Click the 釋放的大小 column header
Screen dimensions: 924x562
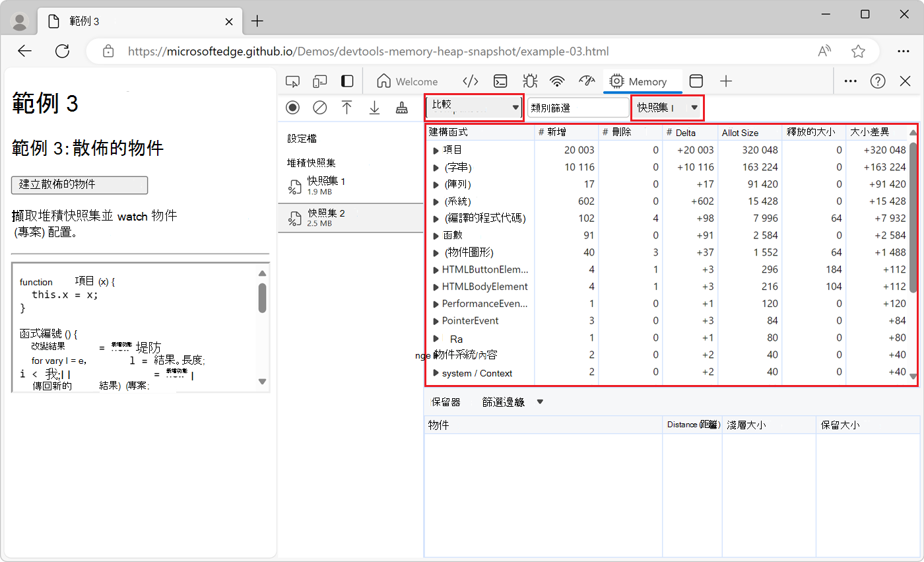point(814,132)
